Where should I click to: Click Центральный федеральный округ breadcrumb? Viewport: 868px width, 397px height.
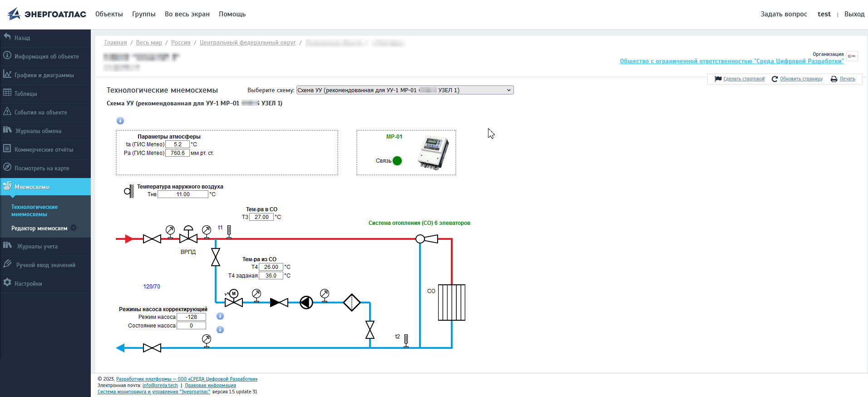[x=248, y=42]
